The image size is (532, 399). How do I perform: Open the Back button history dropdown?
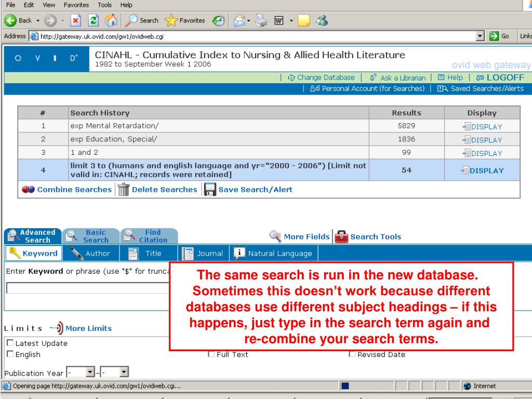point(37,21)
